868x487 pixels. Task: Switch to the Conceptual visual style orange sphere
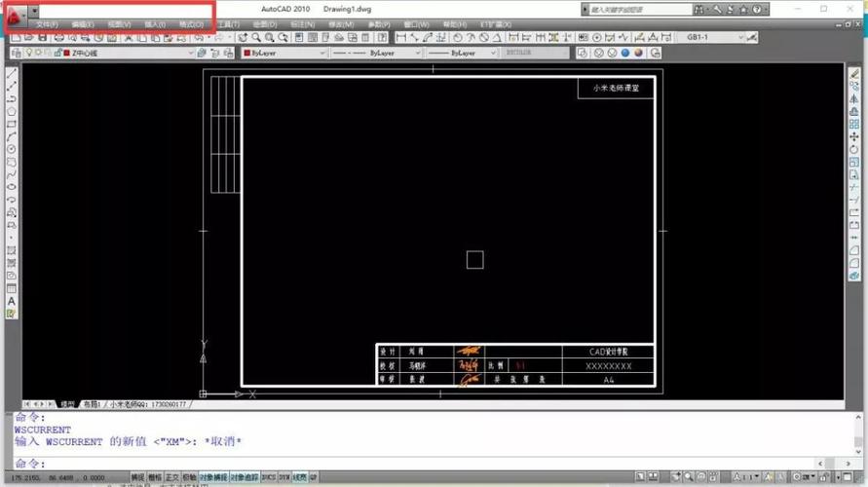tap(639, 54)
